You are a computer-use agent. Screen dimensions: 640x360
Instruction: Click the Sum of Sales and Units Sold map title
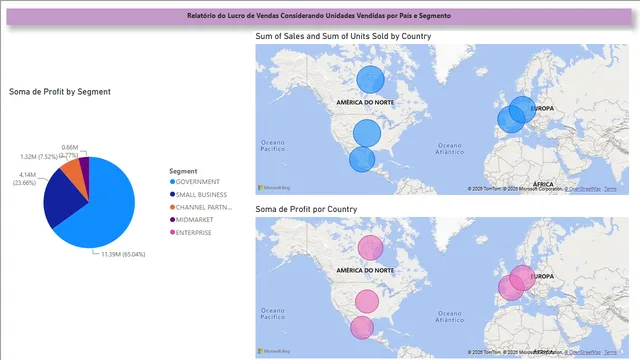(x=343, y=36)
